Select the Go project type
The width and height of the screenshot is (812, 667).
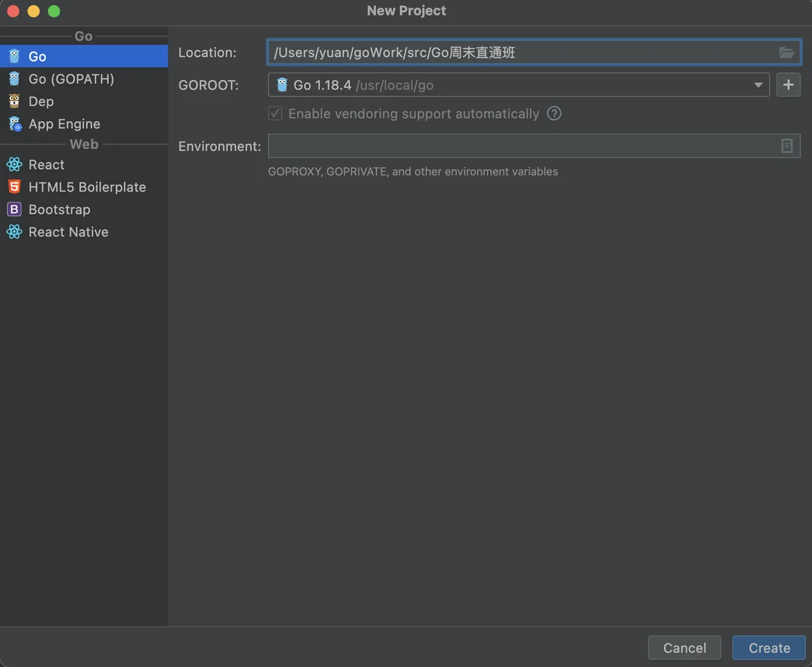[x=84, y=56]
